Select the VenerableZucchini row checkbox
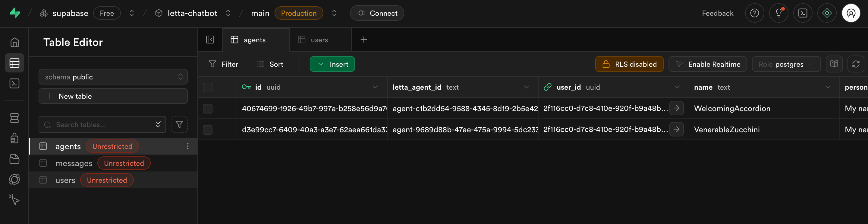 click(208, 130)
